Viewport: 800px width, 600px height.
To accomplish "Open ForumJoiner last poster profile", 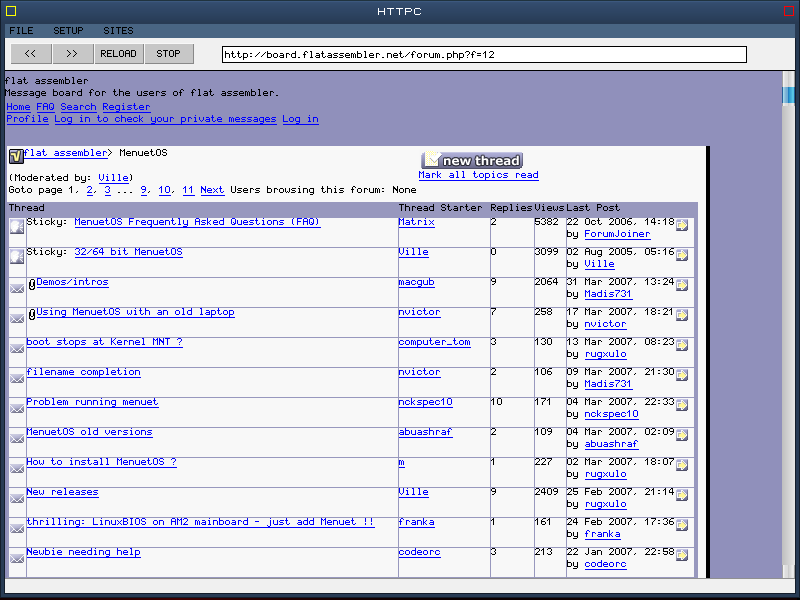I will [617, 234].
